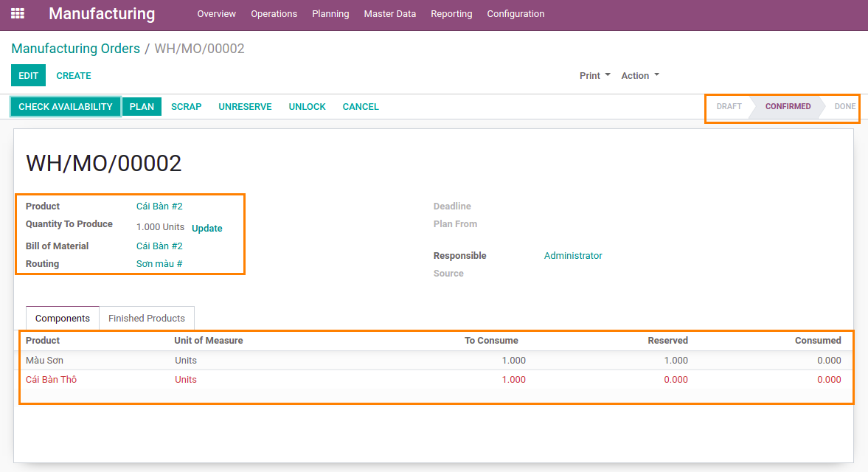Click the Unit of Measure column header
Image resolution: width=868 pixels, height=472 pixels.
click(x=209, y=340)
